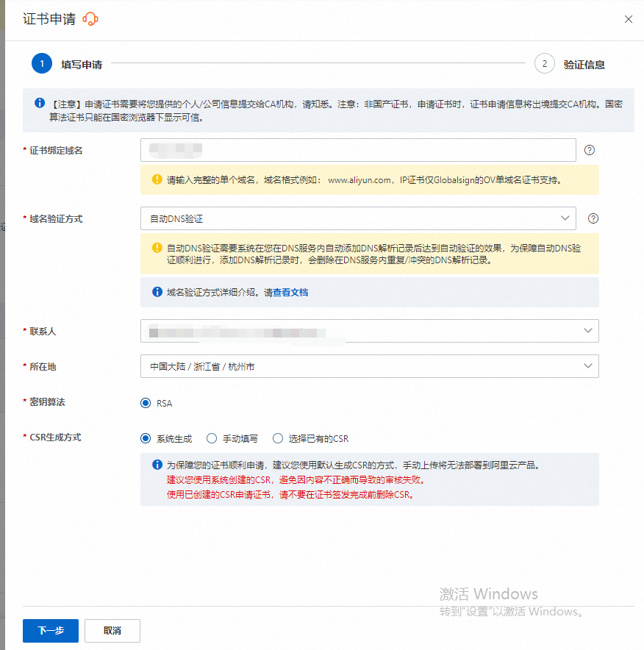
Task: Open the 查看文档 link
Action: (x=290, y=293)
